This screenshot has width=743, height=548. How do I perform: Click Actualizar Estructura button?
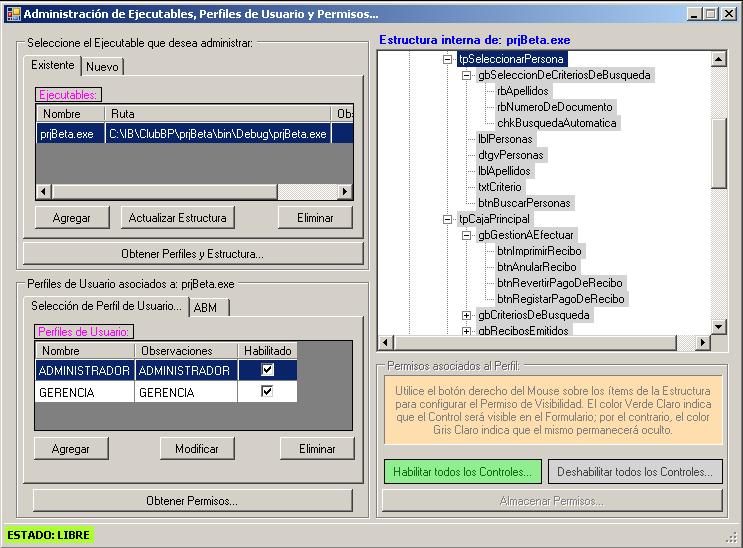178,218
